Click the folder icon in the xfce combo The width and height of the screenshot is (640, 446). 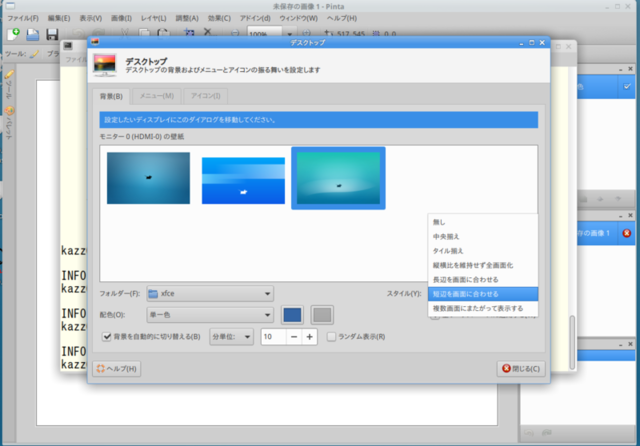(153, 294)
